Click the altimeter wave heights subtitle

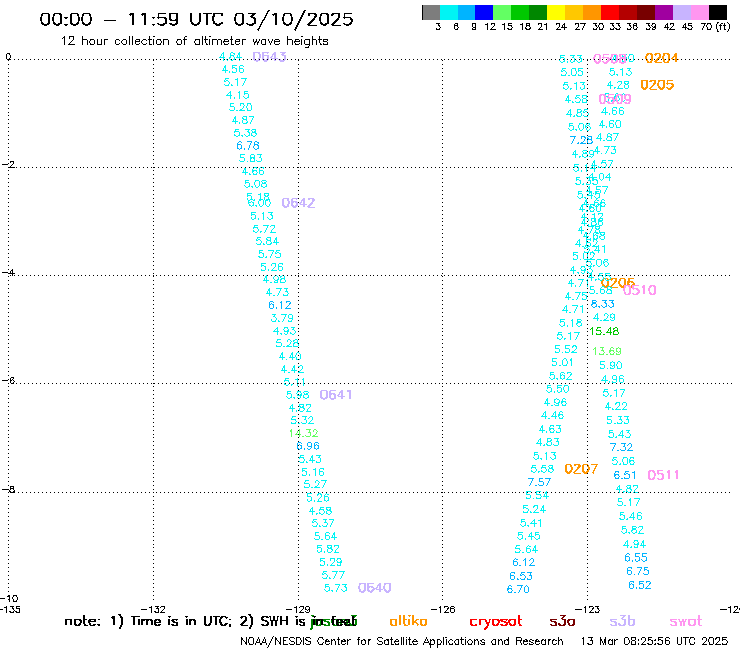pyautogui.click(x=194, y=41)
